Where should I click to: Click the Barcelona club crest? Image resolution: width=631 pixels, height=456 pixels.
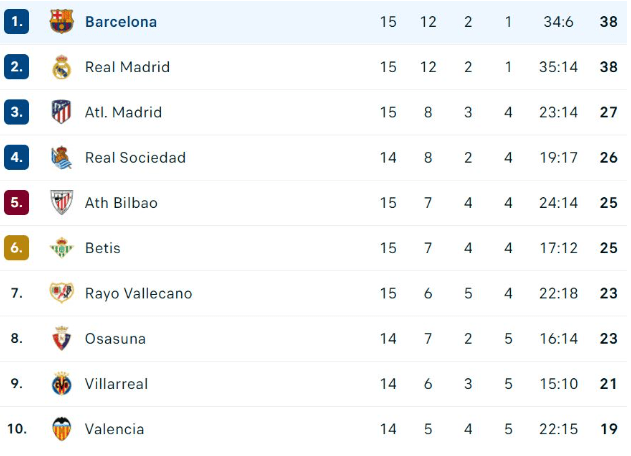click(x=61, y=21)
